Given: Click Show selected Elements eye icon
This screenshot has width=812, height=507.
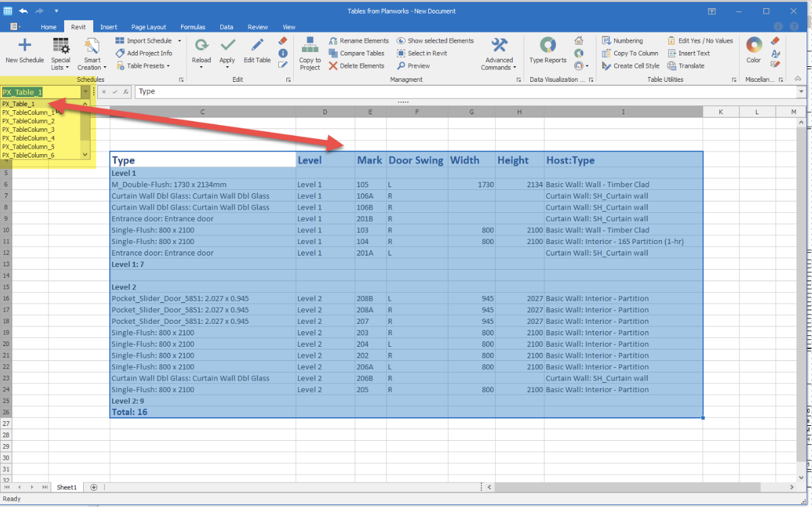Looking at the screenshot, I should 401,41.
